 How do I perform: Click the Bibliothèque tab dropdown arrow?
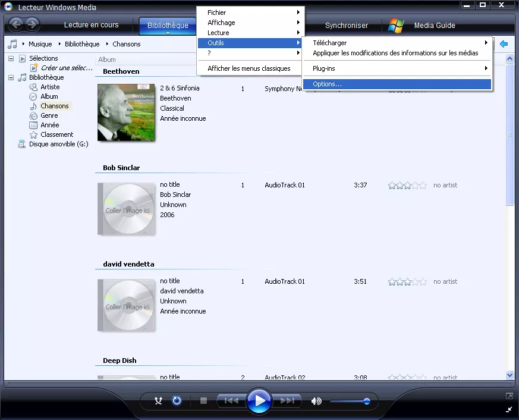click(x=168, y=33)
